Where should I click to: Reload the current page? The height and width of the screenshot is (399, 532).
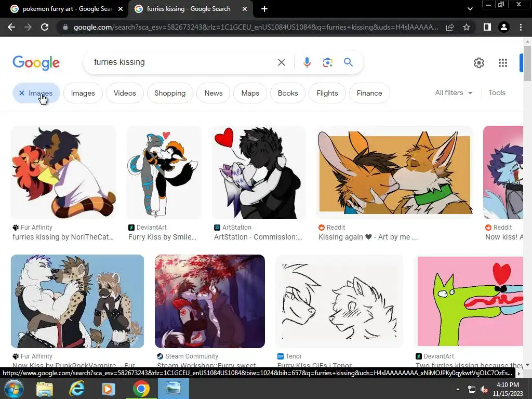click(x=45, y=27)
